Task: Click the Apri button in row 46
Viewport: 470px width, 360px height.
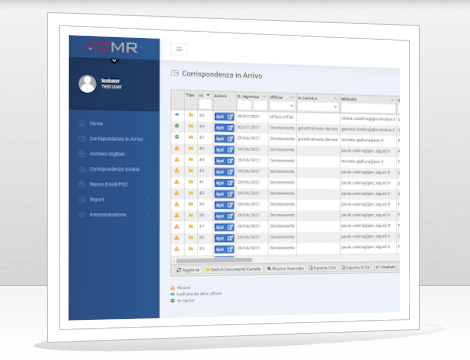Action: (224, 150)
